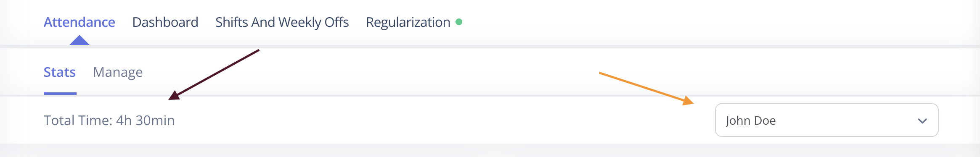Image resolution: width=980 pixels, height=157 pixels.
Task: Click the maroon arrowhead above Total Time
Action: coord(174,95)
